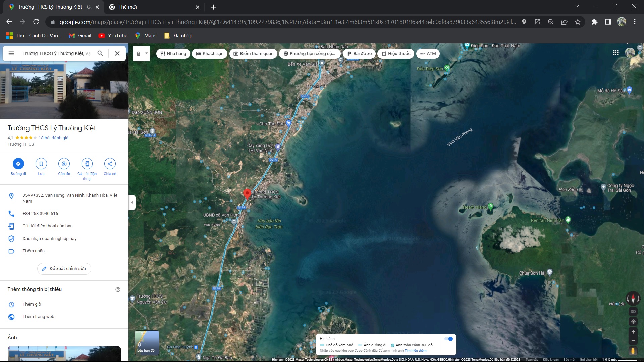
Task: Click the my location target icon
Action: (x=633, y=322)
